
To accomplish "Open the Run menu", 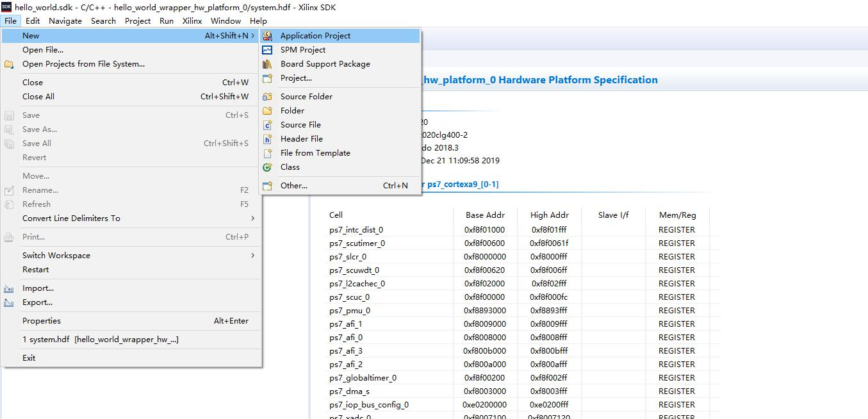I will point(167,21).
